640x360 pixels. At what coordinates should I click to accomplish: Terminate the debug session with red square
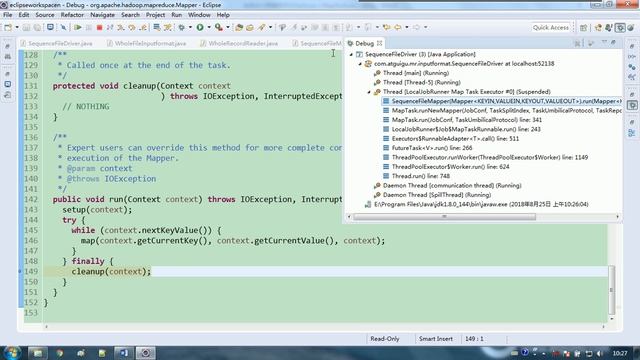[x=99, y=27]
